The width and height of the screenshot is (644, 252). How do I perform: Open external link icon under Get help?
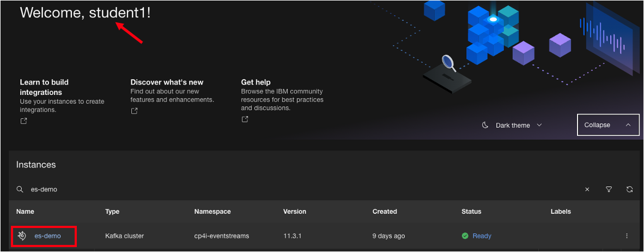click(245, 119)
